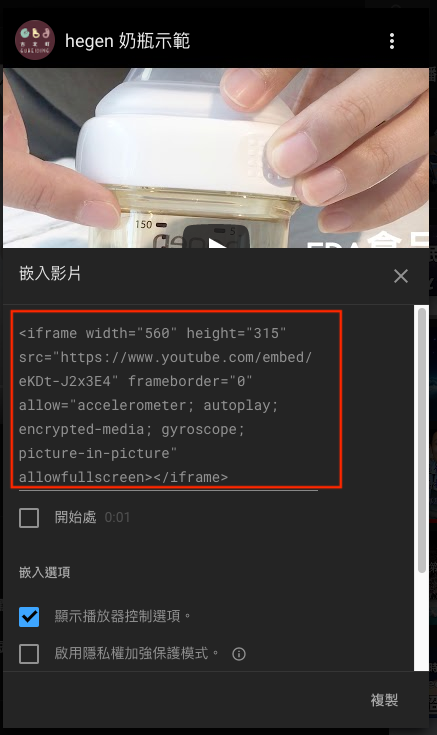Viewport: 437px width, 735px height.
Task: Click the 複製 copy button
Action: click(x=384, y=700)
